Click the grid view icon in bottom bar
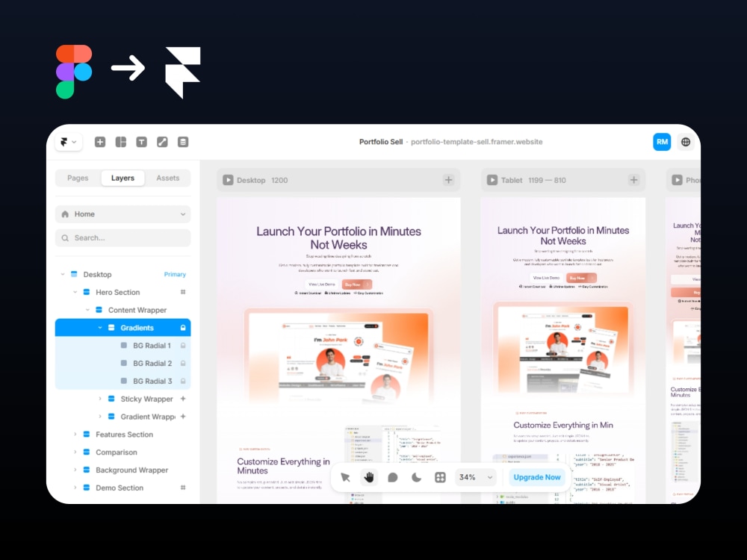The image size is (747, 560). pyautogui.click(x=440, y=477)
